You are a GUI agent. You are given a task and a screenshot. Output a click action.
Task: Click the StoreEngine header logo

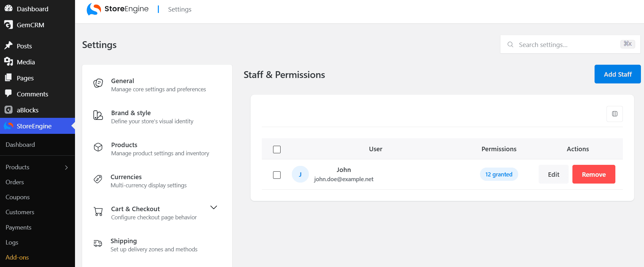pos(118,9)
